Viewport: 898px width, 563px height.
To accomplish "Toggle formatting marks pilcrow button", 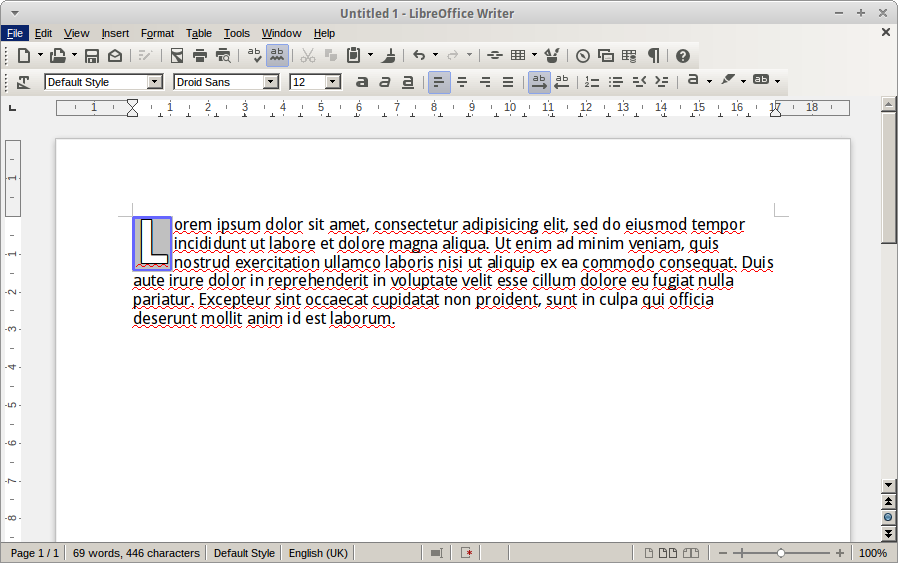I will point(654,56).
